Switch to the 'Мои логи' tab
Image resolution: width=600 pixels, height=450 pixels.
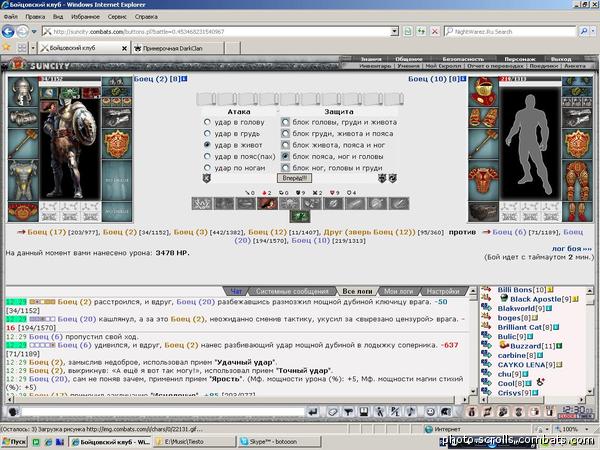pyautogui.click(x=398, y=291)
